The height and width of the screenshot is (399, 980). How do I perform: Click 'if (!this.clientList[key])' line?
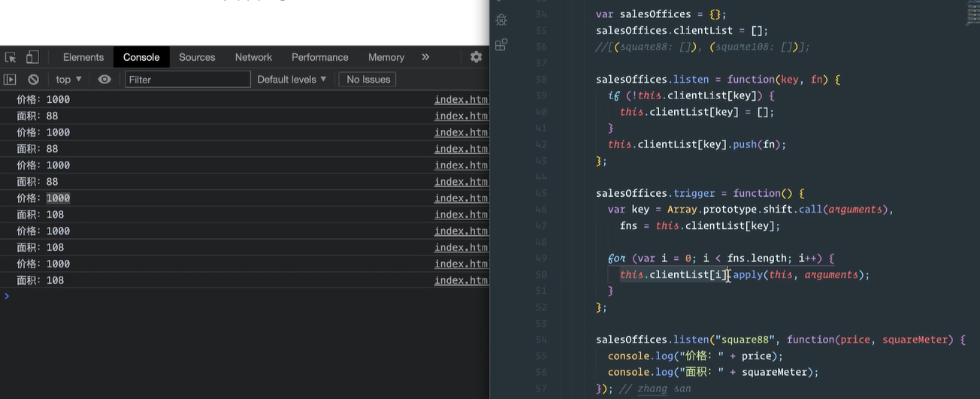tap(691, 95)
